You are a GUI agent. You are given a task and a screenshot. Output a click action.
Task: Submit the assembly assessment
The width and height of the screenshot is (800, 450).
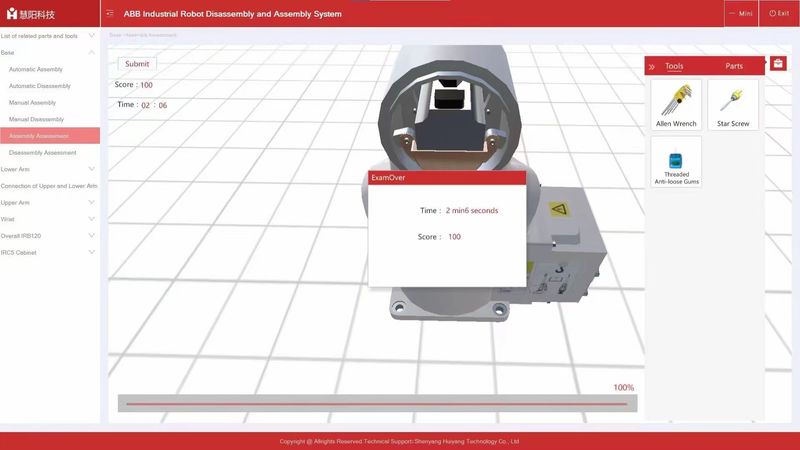137,64
